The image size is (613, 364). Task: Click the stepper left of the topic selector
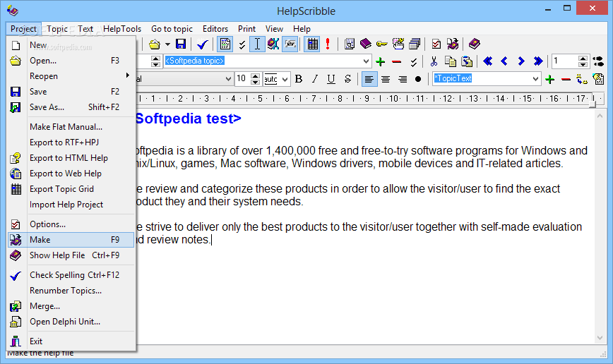click(x=155, y=61)
